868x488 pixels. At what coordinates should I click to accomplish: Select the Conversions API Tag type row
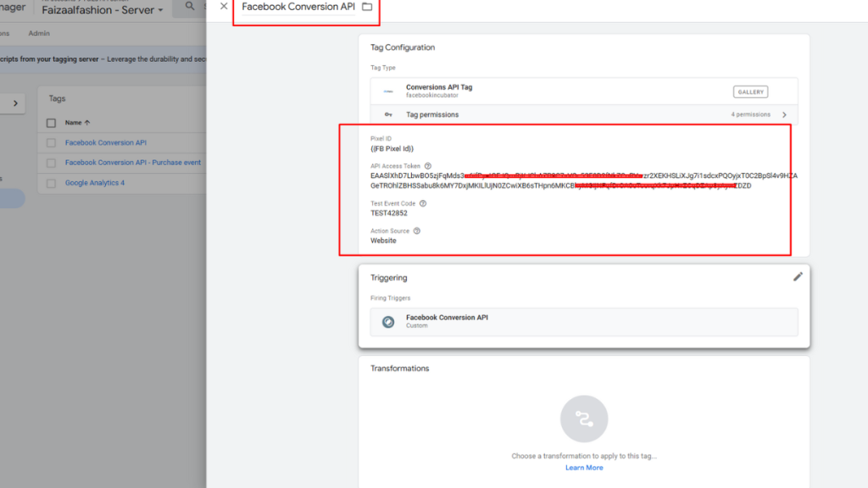tap(584, 91)
